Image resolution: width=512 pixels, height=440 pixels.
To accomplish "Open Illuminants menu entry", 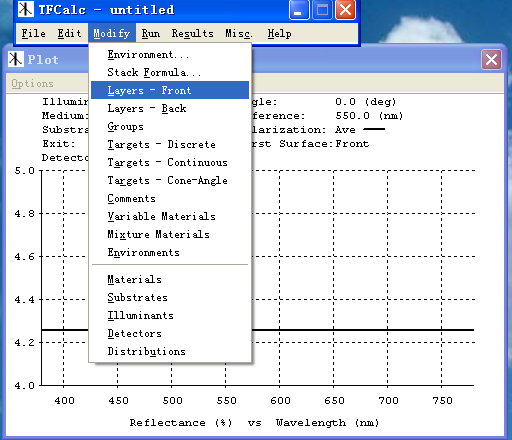I will [x=170, y=315].
